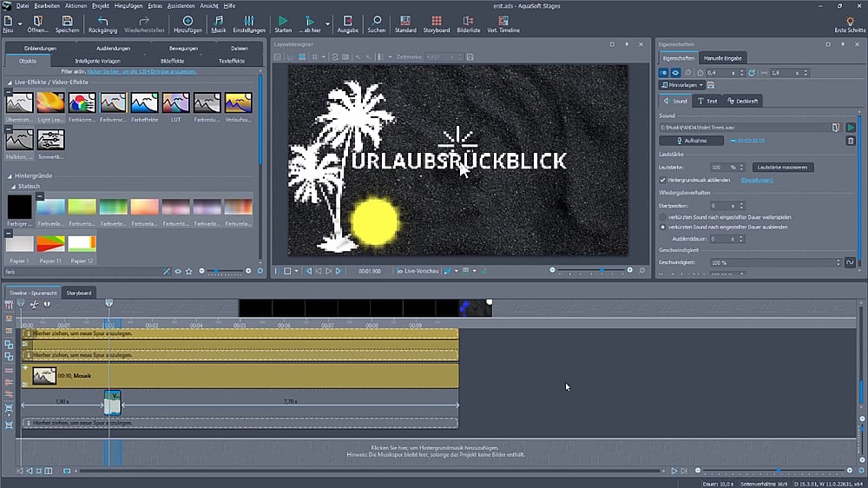Delete the sound using the trash icon
Viewport: 868px width, 488px height.
851,140
